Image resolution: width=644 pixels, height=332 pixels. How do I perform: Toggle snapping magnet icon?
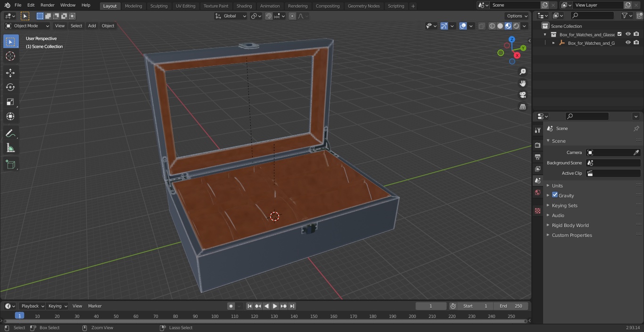(268, 16)
